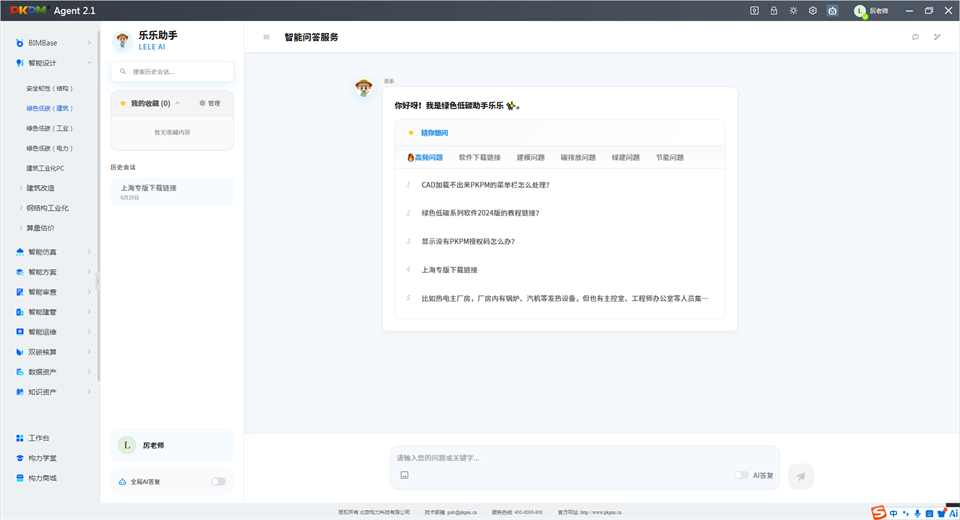This screenshot has width=960, height=520.
Task: Select the 碳排放问题 tab
Action: (579, 157)
